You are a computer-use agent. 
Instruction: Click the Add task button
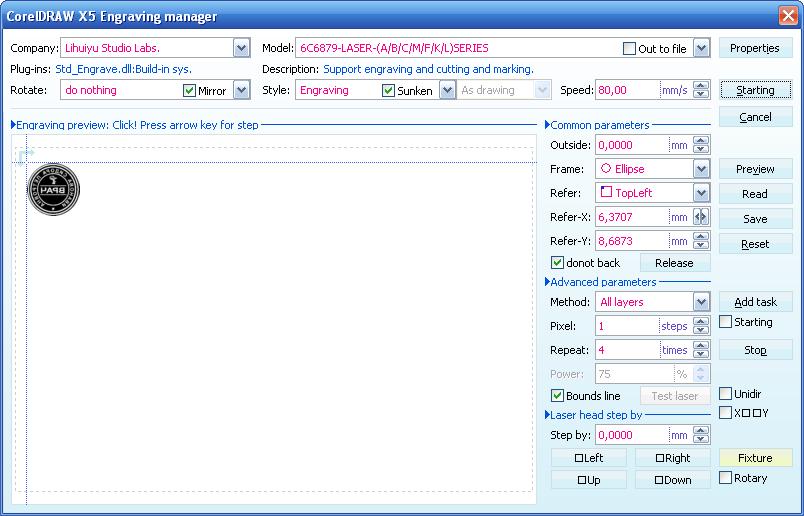click(755, 302)
